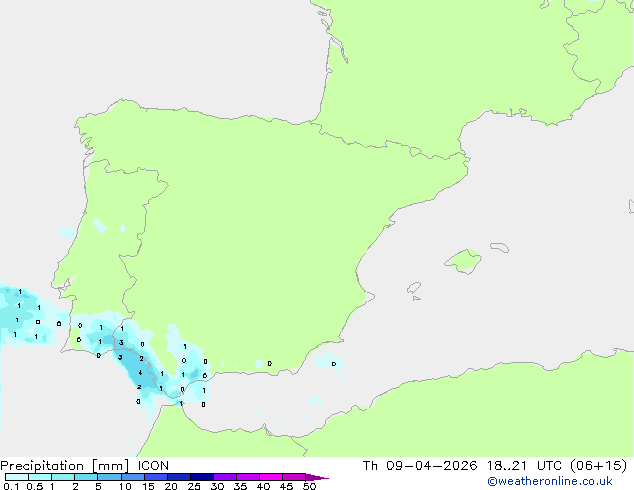634x490 pixels.
Task: Click the 40–45 mm magenta legend swatch
Action: click(x=271, y=477)
